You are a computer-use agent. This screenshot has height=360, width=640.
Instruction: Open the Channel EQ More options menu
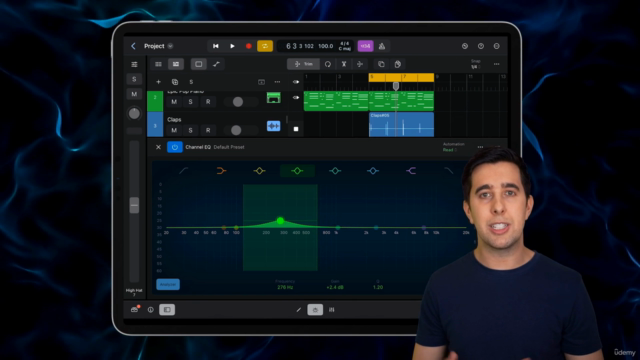click(480, 147)
